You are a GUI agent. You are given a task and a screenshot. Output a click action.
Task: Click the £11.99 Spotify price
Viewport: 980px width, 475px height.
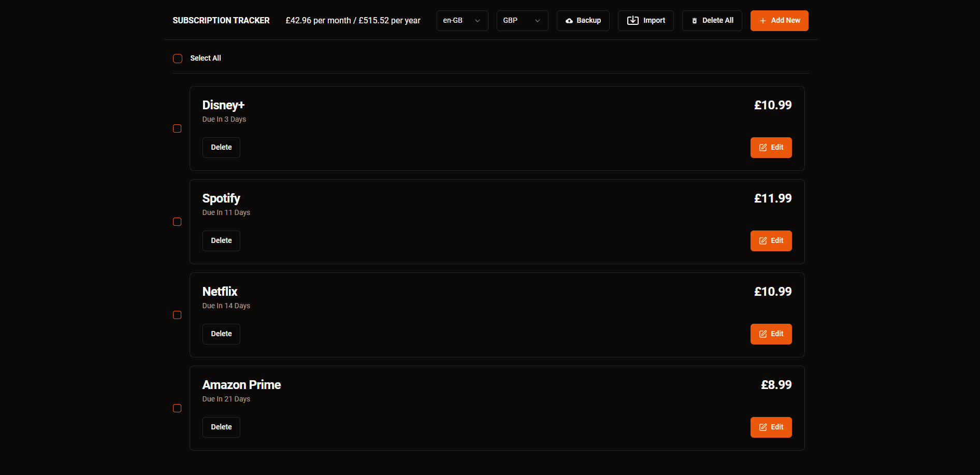click(x=773, y=198)
